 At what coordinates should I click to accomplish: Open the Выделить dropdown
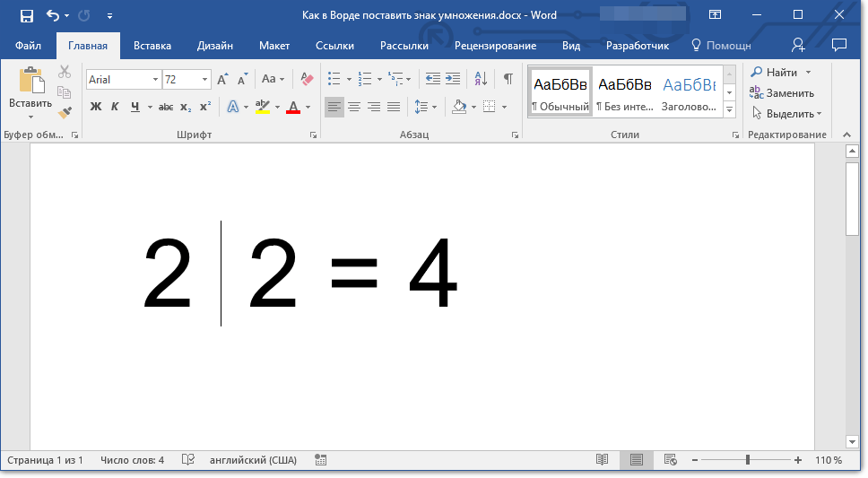pos(789,114)
